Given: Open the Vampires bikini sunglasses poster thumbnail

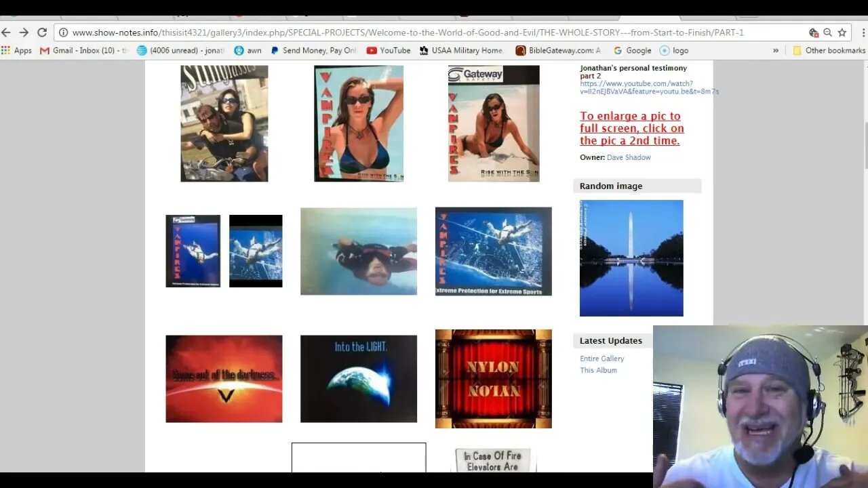Looking at the screenshot, I should click(x=359, y=123).
